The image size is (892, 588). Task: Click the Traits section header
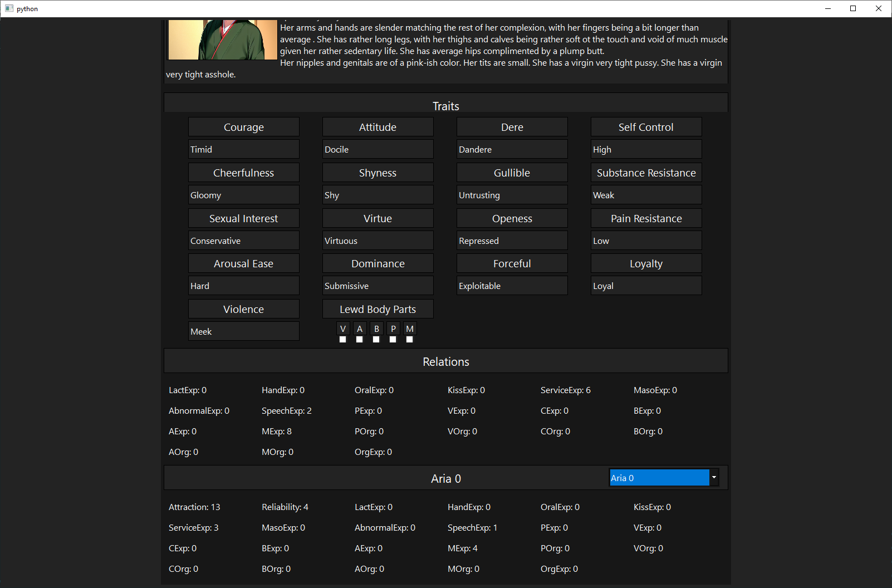click(x=445, y=106)
